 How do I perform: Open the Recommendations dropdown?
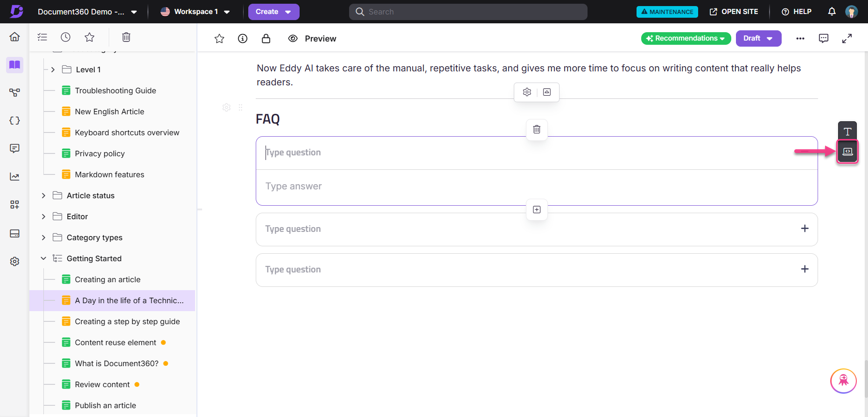point(686,38)
